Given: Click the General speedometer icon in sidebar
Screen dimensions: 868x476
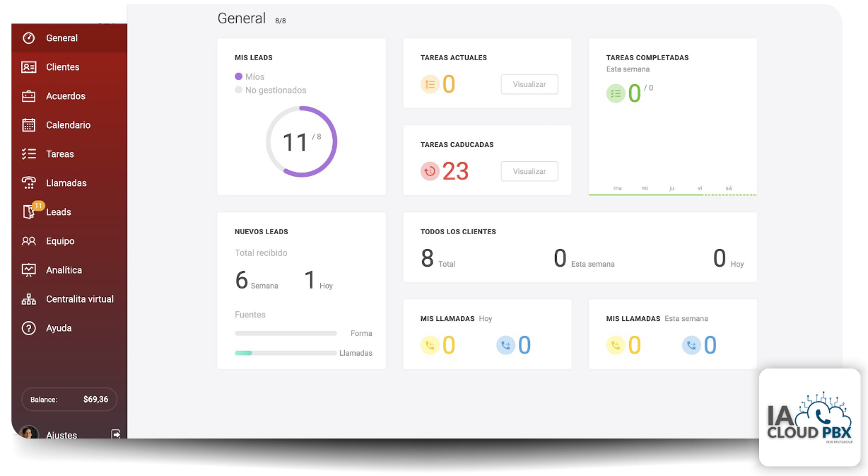Looking at the screenshot, I should (29, 38).
